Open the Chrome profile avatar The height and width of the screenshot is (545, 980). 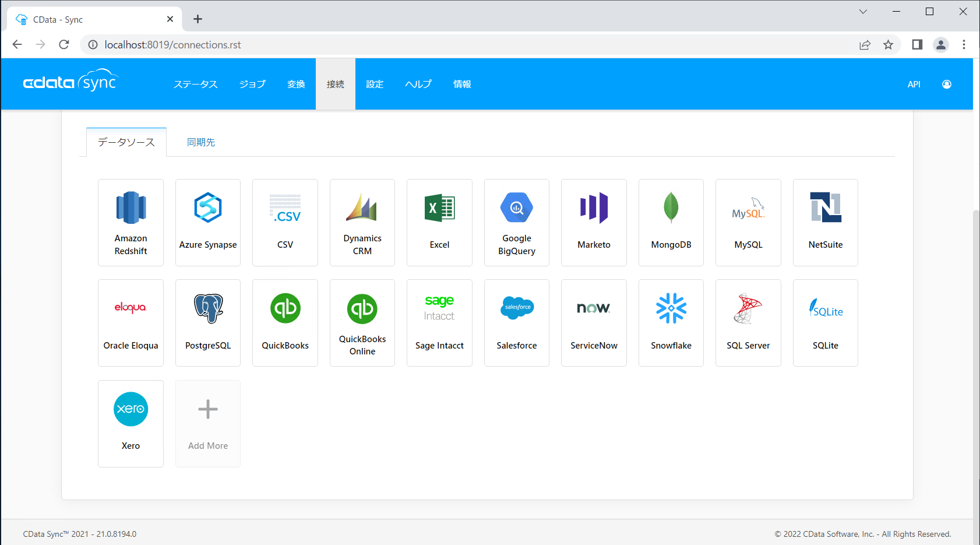pos(941,44)
